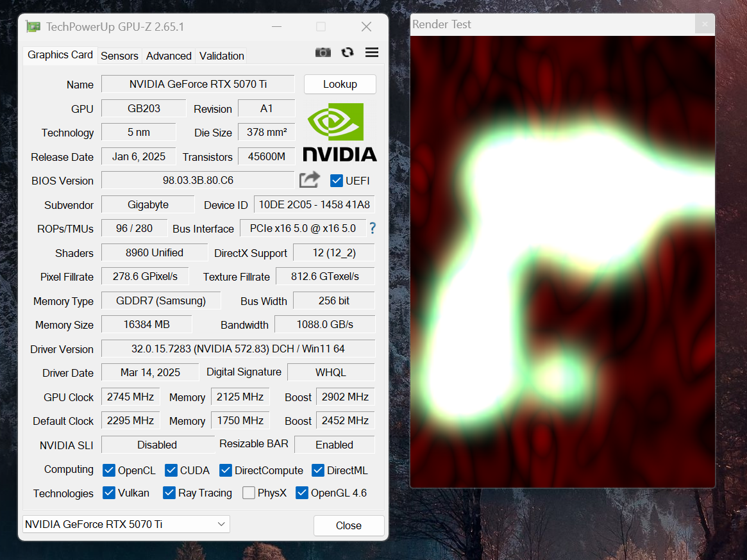Switch to the Advanced tab
This screenshot has width=747, height=560.
click(x=169, y=56)
